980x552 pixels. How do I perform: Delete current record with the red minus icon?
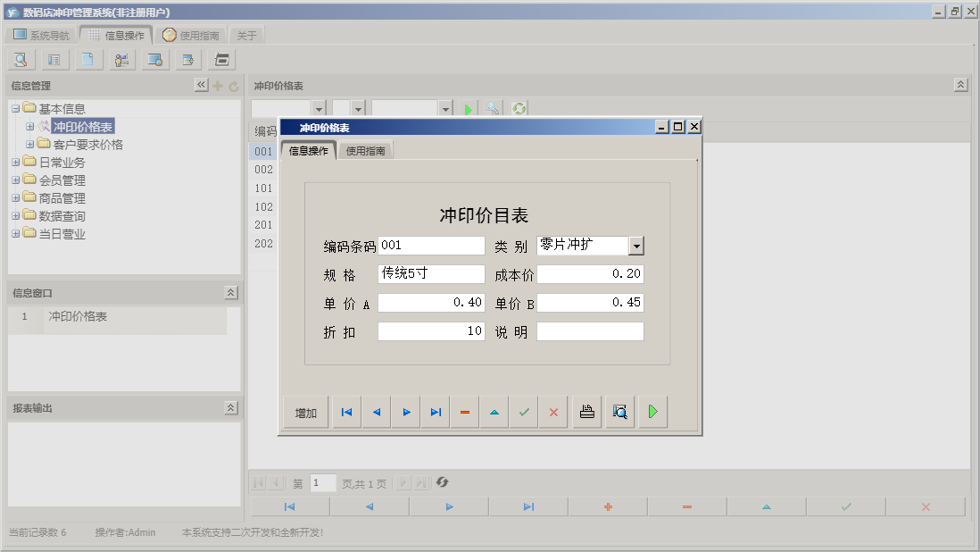(465, 411)
